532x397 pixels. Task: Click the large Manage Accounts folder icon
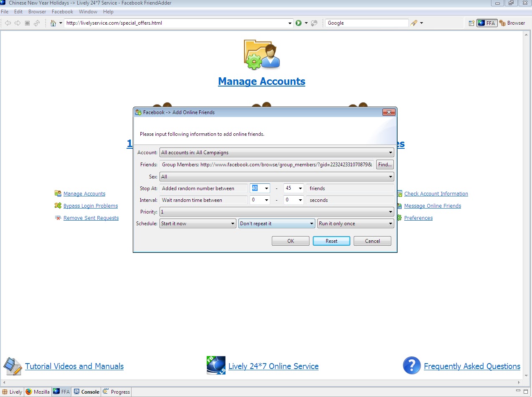pyautogui.click(x=262, y=54)
